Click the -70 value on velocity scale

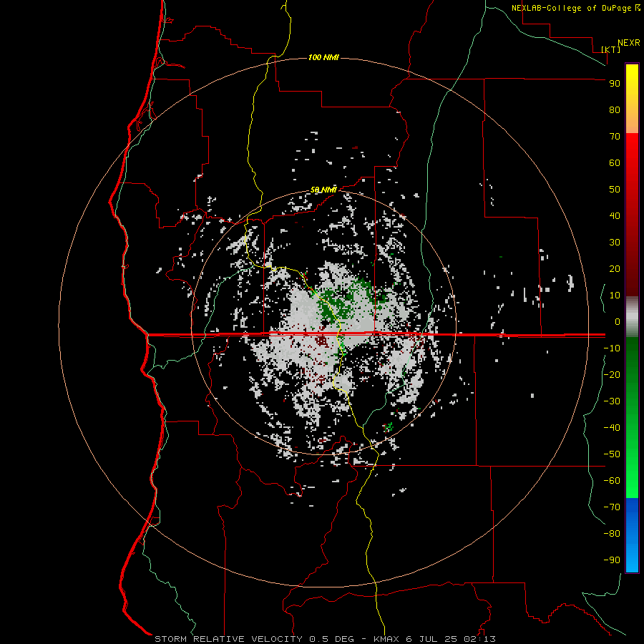[x=612, y=507]
